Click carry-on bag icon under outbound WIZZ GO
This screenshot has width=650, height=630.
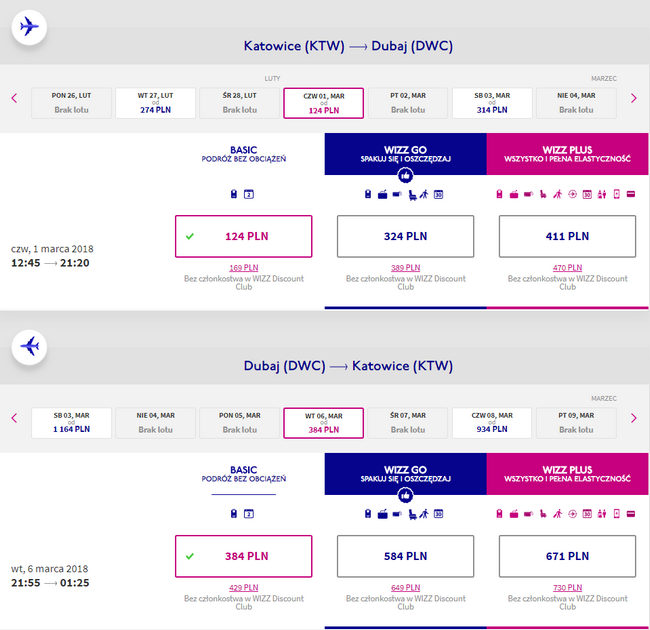(x=368, y=194)
